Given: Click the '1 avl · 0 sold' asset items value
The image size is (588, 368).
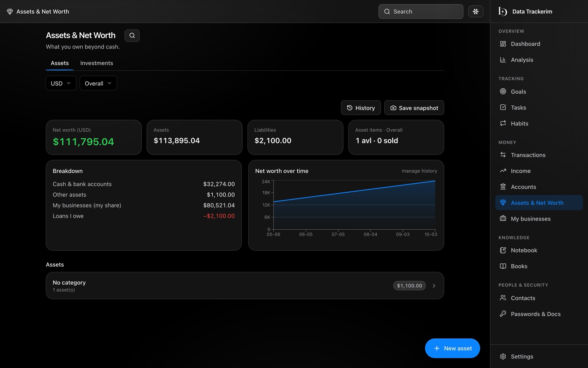Looking at the screenshot, I should (x=377, y=141).
